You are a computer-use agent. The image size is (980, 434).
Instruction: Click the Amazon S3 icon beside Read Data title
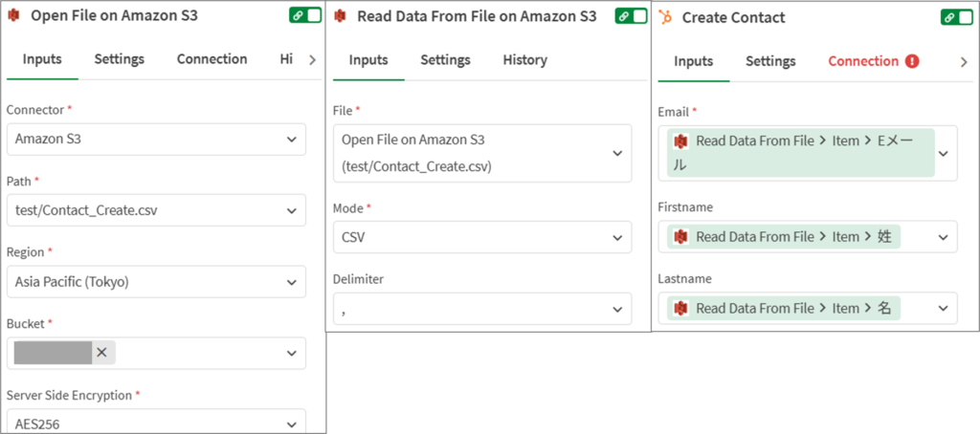[340, 16]
